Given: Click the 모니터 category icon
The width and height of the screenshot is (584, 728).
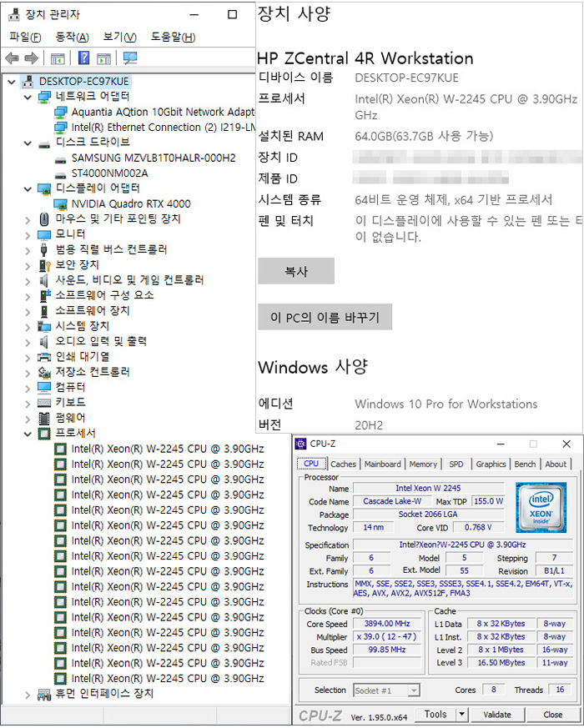Looking at the screenshot, I should (x=44, y=235).
